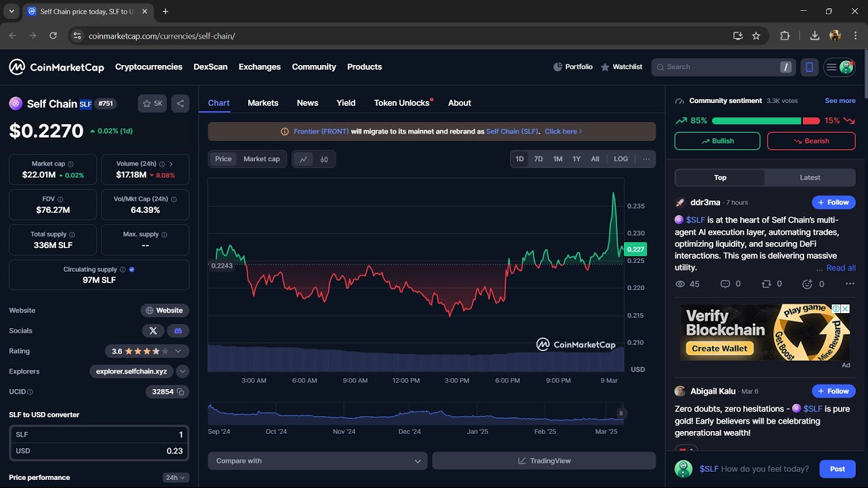
Task: Select 1D chart range
Action: (519, 159)
